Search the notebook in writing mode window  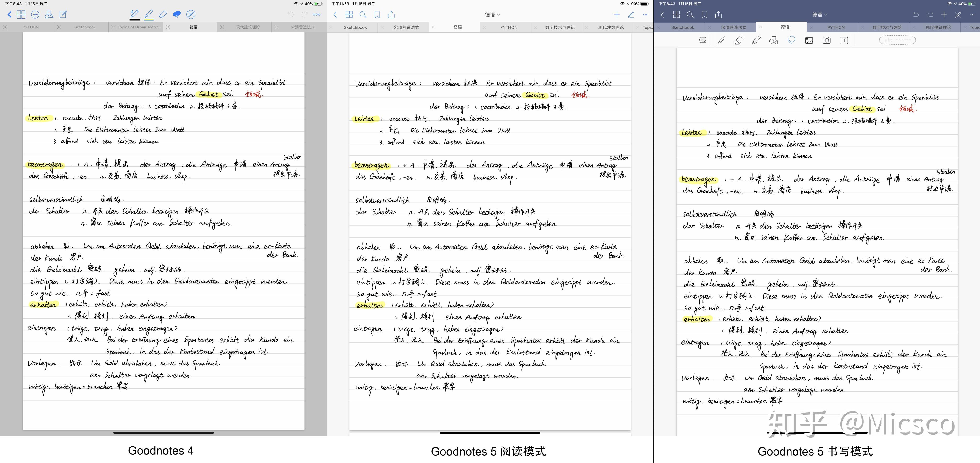pyautogui.click(x=690, y=15)
